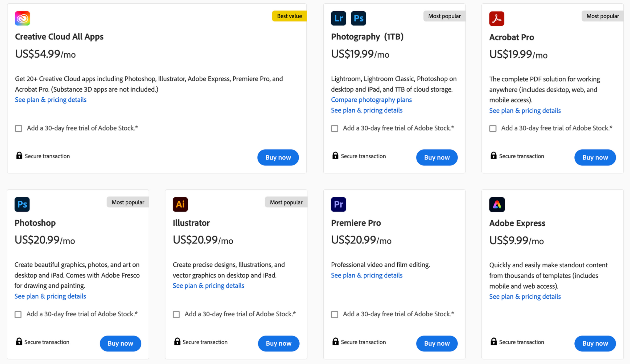630x364 pixels.
Task: Click the Adobe Express app icon
Action: coord(497,204)
